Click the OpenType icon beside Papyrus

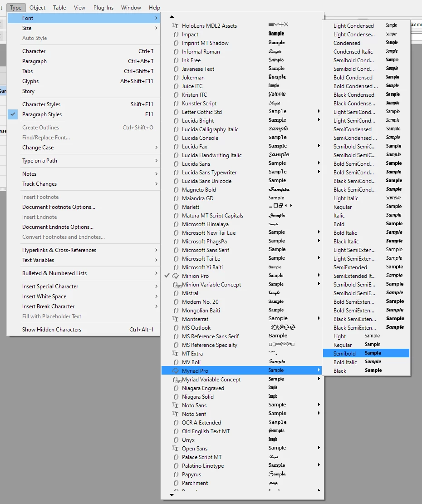pyautogui.click(x=176, y=474)
